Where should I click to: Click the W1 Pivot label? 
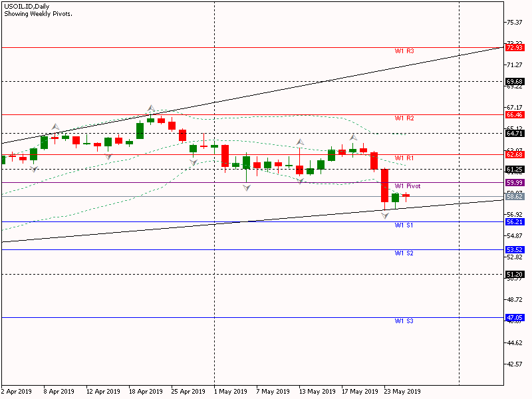pos(407,186)
